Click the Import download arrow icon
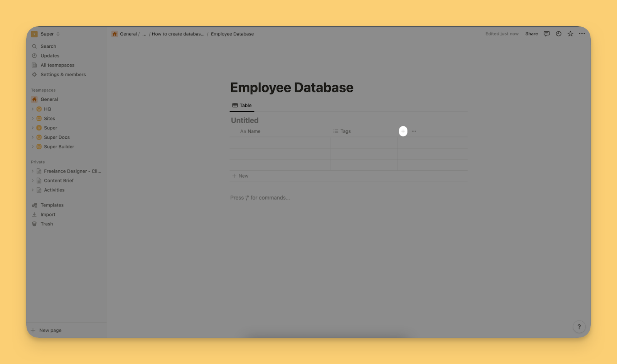Viewport: 617px width, 364px height. (x=34, y=215)
